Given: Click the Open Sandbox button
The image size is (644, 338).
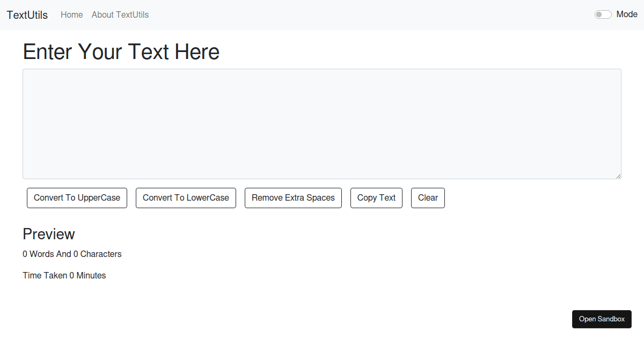Looking at the screenshot, I should click(x=602, y=319).
